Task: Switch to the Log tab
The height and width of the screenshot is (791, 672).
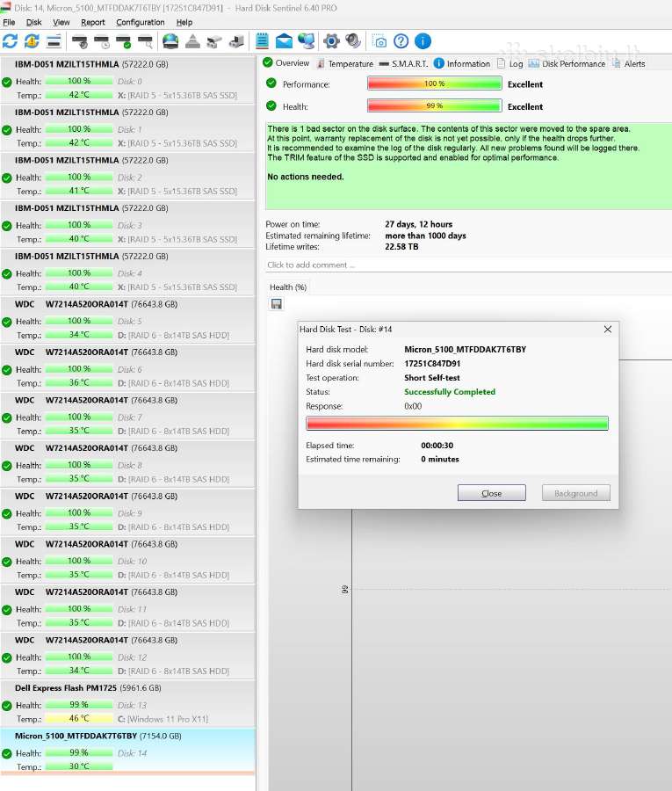Action: click(x=510, y=63)
